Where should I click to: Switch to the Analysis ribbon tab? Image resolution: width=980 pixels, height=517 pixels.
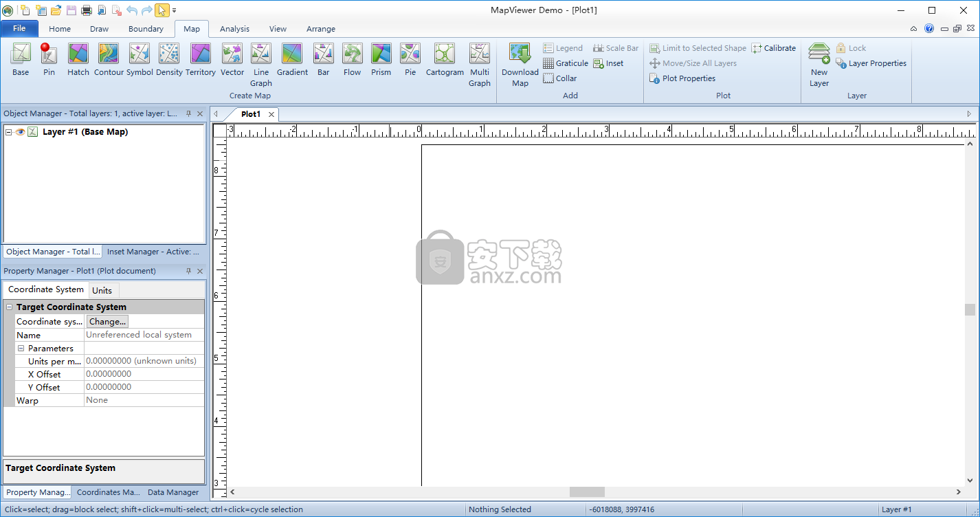point(234,29)
